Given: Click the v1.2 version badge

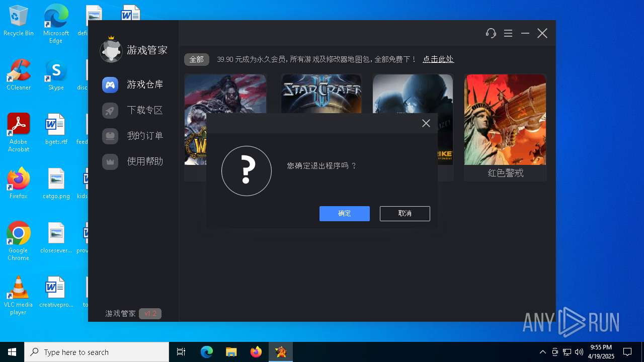Looking at the screenshot, I should [150, 314].
